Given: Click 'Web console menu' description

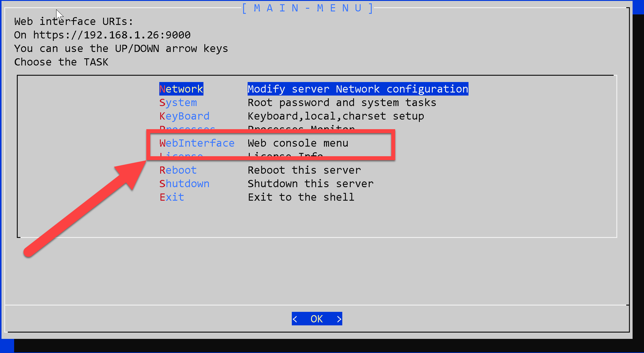Looking at the screenshot, I should [298, 143].
